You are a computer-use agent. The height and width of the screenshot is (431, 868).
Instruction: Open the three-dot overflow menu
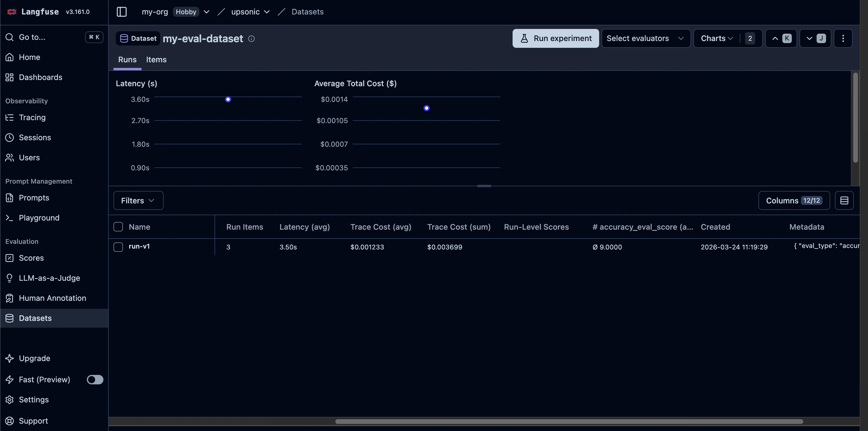click(x=843, y=38)
